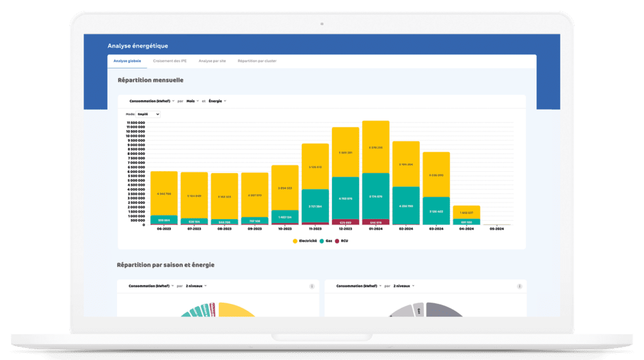The height and width of the screenshot is (360, 644).
Task: Click the info icon on left season chart
Action: click(x=312, y=286)
